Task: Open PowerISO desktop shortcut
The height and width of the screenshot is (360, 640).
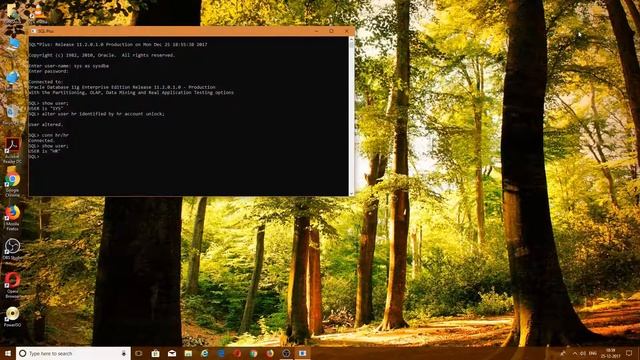Action: pos(12,317)
